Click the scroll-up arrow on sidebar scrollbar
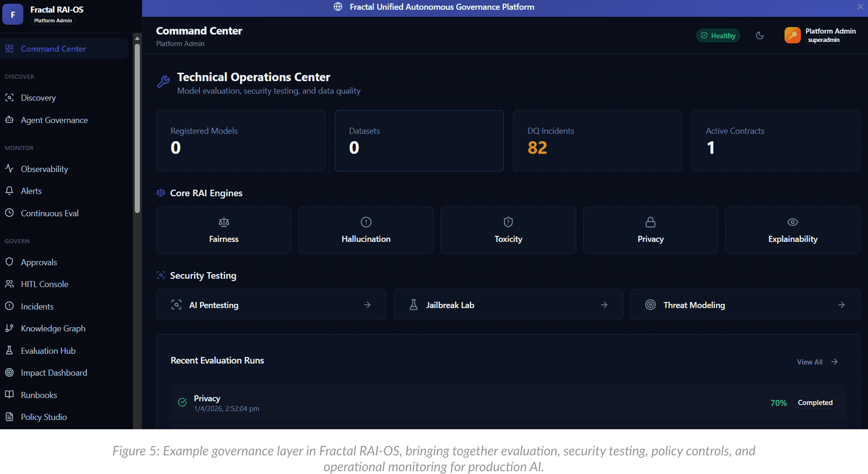 [x=137, y=38]
